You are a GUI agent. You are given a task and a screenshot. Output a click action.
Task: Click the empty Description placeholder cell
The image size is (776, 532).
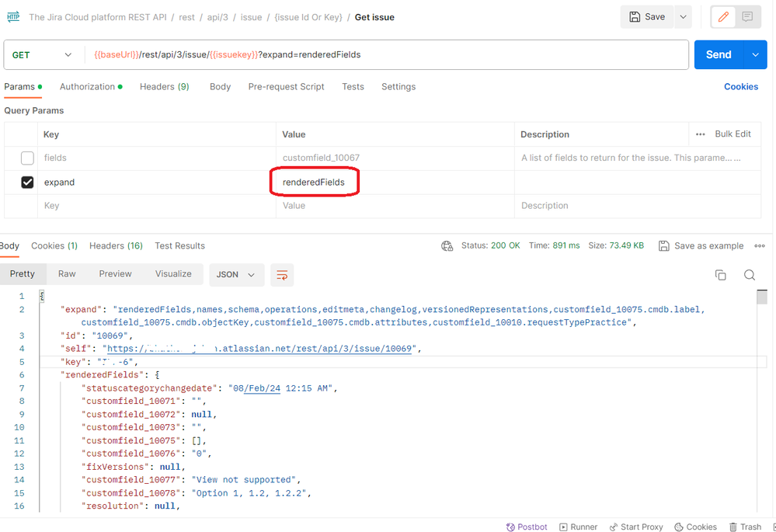[638, 206]
